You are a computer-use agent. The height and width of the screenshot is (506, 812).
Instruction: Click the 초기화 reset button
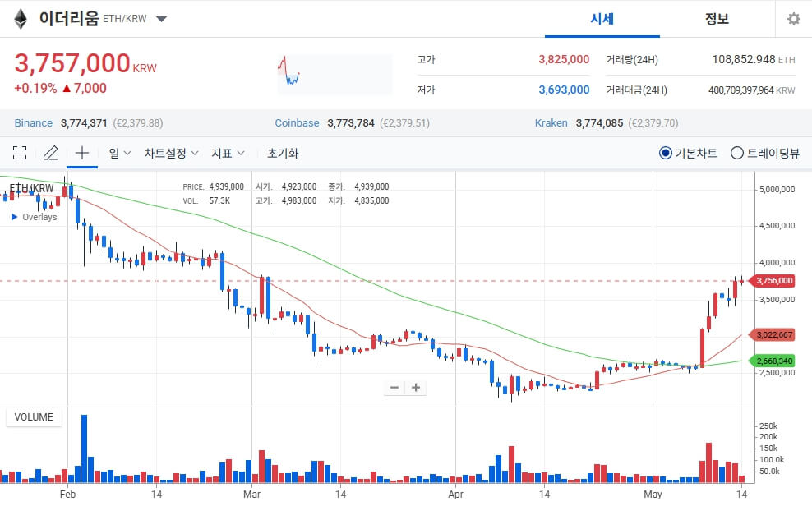point(282,153)
